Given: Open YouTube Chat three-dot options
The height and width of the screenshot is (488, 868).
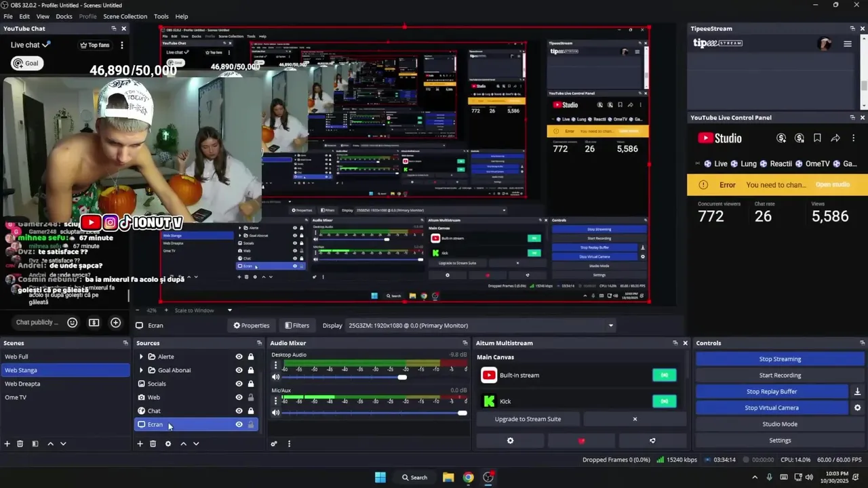Looking at the screenshot, I should pos(122,45).
